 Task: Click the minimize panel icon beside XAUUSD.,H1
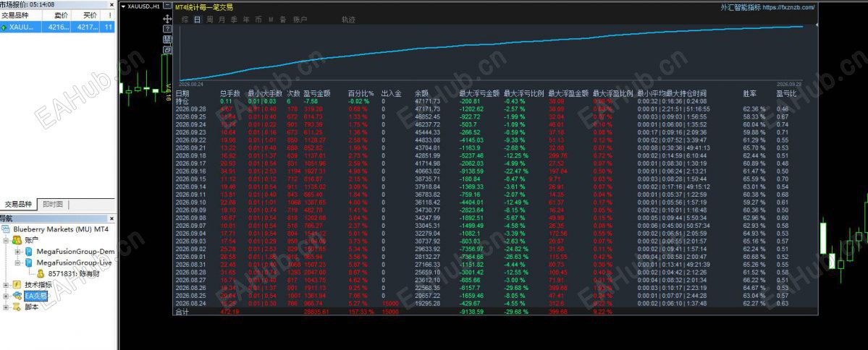tap(167, 6)
